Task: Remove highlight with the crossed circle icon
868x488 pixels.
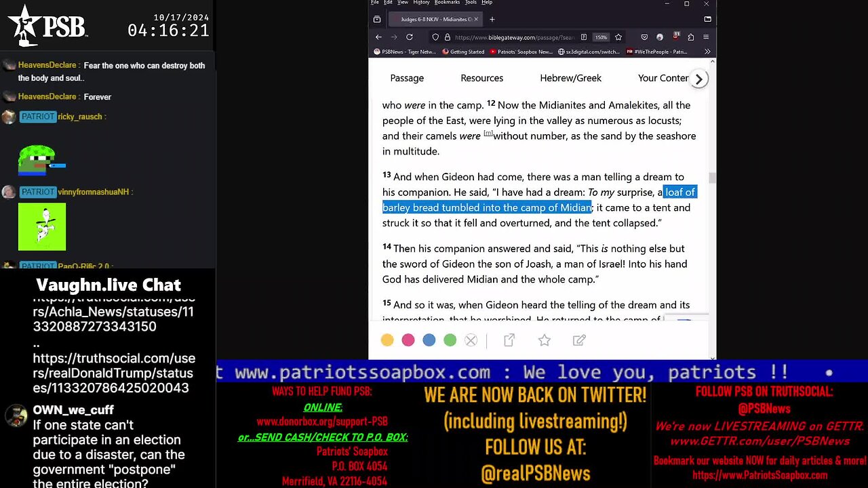Action: coord(471,340)
